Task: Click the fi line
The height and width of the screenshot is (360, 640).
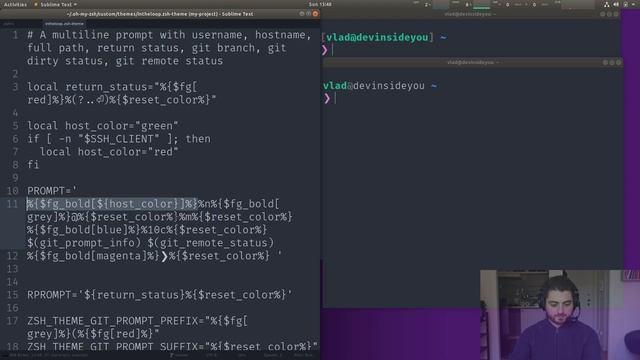Action: [33, 165]
